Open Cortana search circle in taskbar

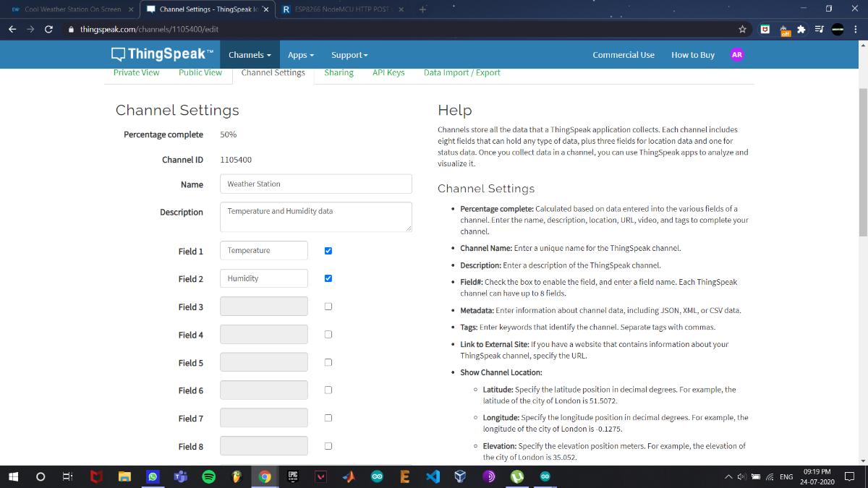coord(41,476)
